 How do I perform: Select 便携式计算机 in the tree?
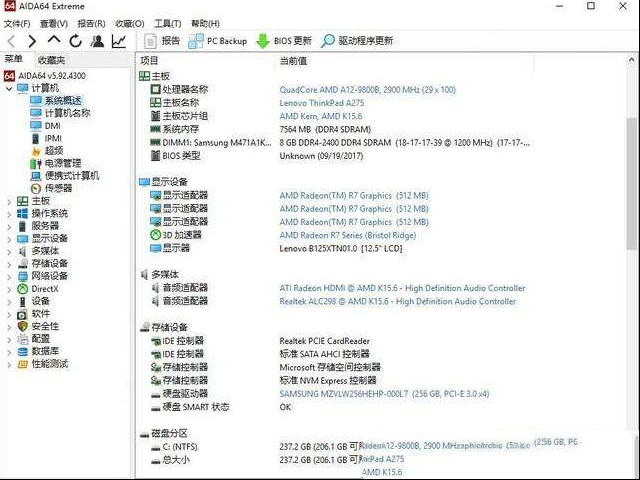click(72, 176)
